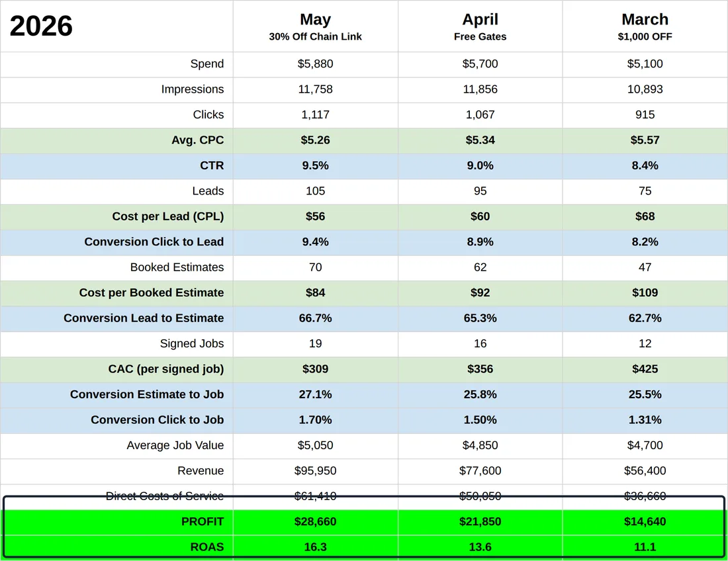
Task: Click April impressions value 11,856
Action: coord(480,89)
